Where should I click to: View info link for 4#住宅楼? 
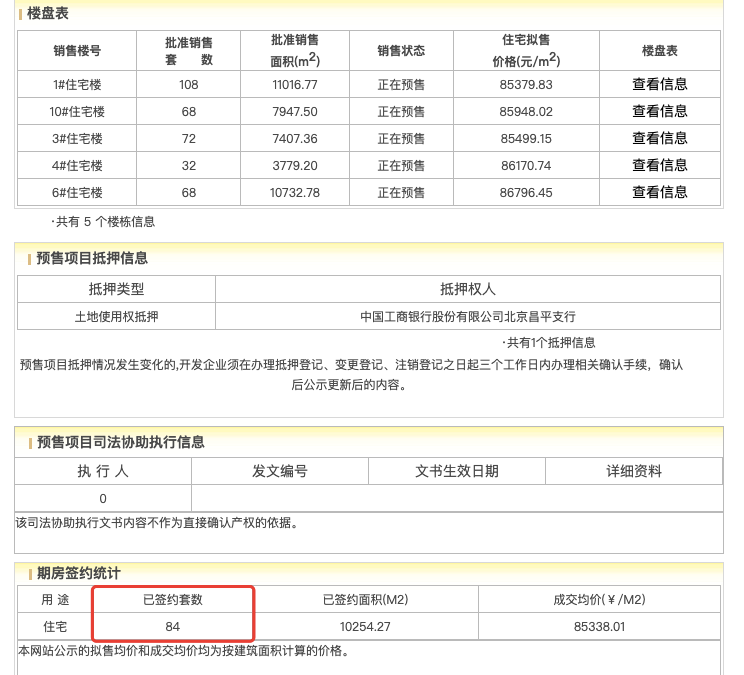click(x=659, y=165)
